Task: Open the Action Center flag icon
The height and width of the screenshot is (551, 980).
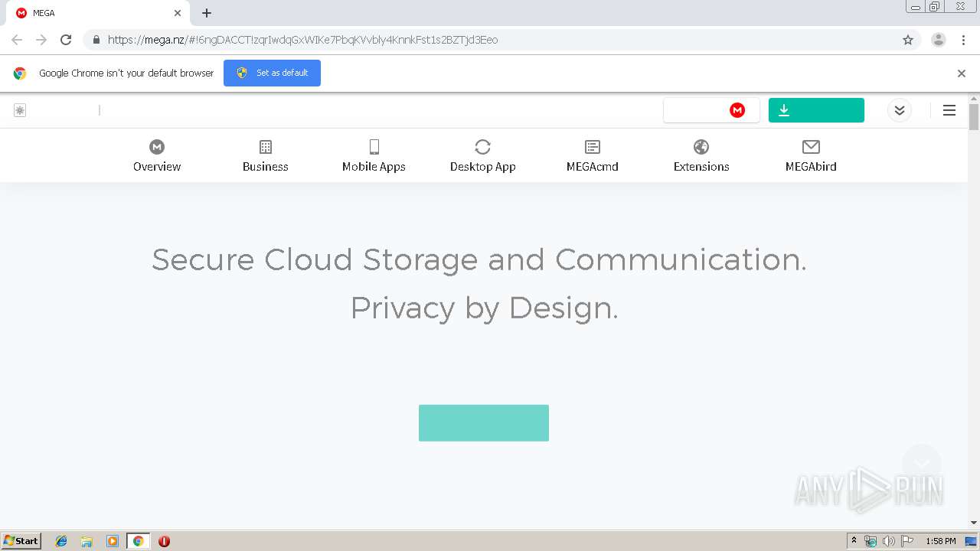Action: pyautogui.click(x=906, y=541)
